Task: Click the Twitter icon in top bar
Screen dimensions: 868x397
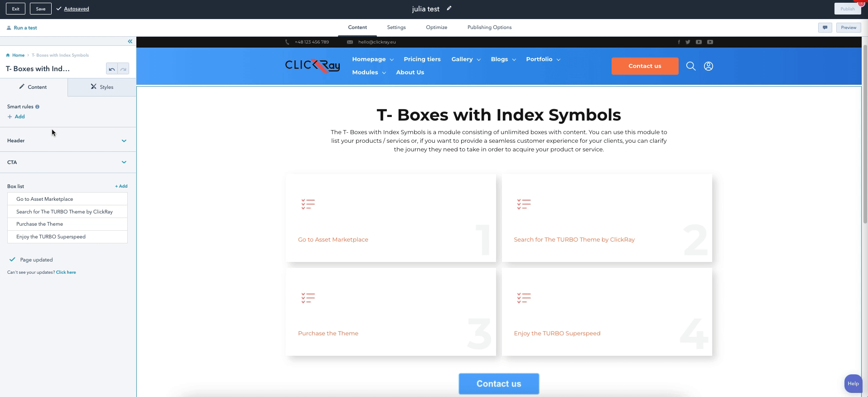Action: coord(688,42)
